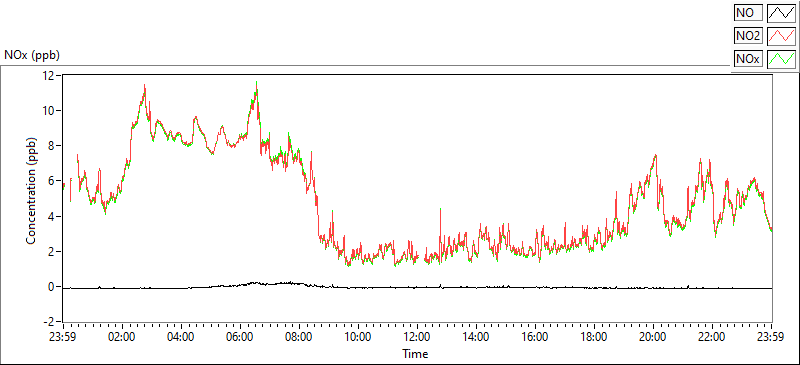This screenshot has height=365, width=800.
Task: Click the 10:00 time axis label
Action: (x=358, y=337)
